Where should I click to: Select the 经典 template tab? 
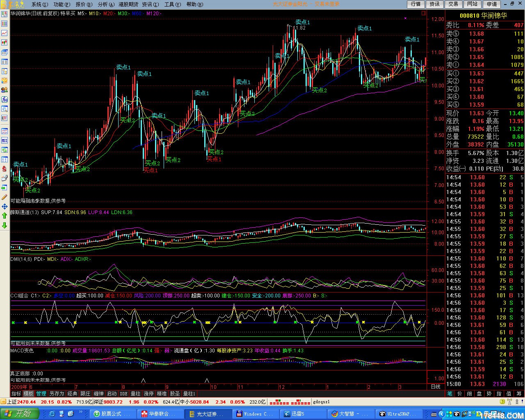click(72, 393)
